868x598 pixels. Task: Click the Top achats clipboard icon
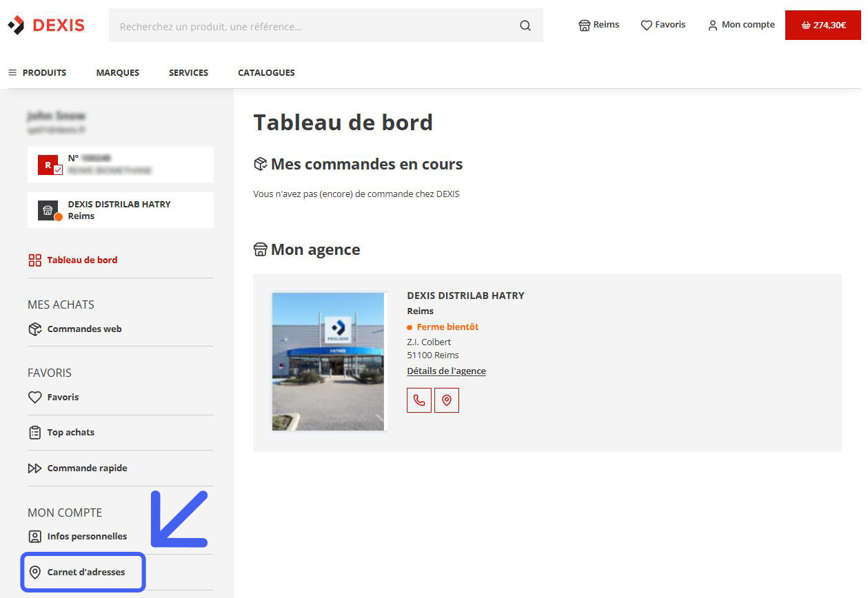pyautogui.click(x=34, y=433)
